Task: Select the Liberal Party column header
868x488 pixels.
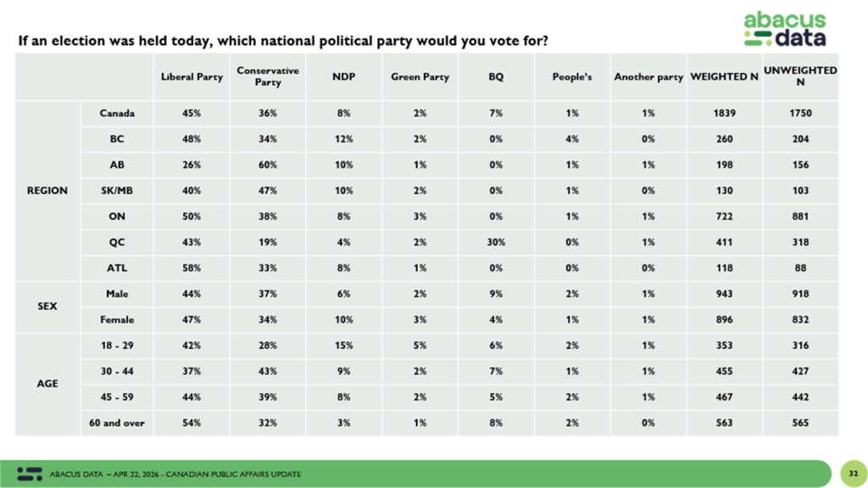Action: point(192,77)
